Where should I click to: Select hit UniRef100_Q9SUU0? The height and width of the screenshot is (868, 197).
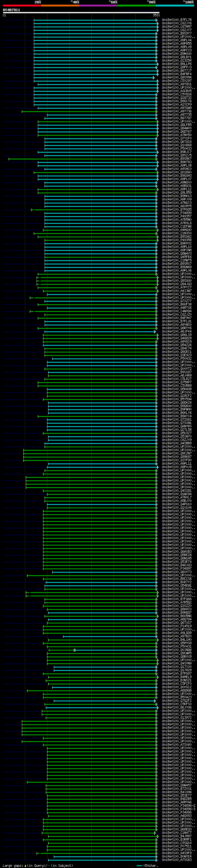[176, 281]
